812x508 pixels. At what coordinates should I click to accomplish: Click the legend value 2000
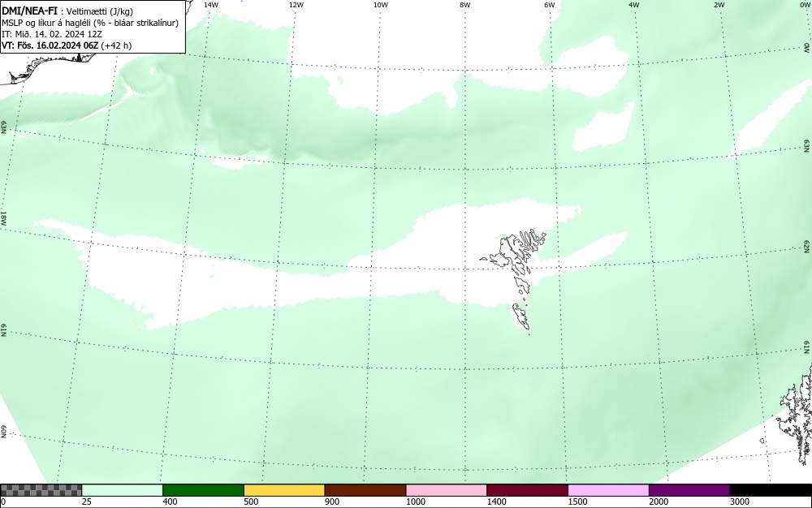(659, 502)
